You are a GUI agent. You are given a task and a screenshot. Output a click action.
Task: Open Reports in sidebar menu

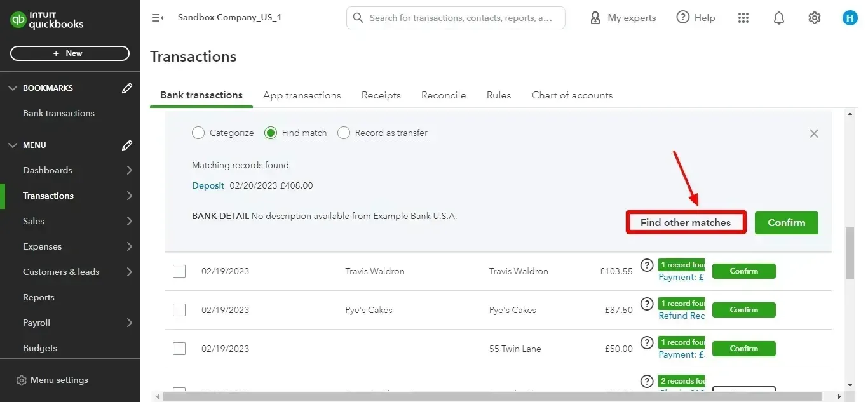coord(39,297)
